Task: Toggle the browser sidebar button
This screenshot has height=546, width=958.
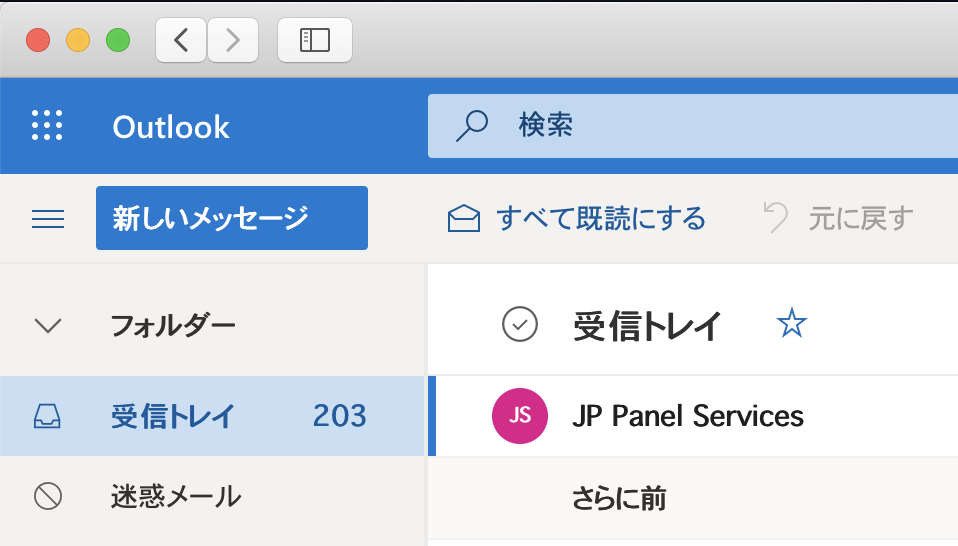Action: click(x=314, y=40)
